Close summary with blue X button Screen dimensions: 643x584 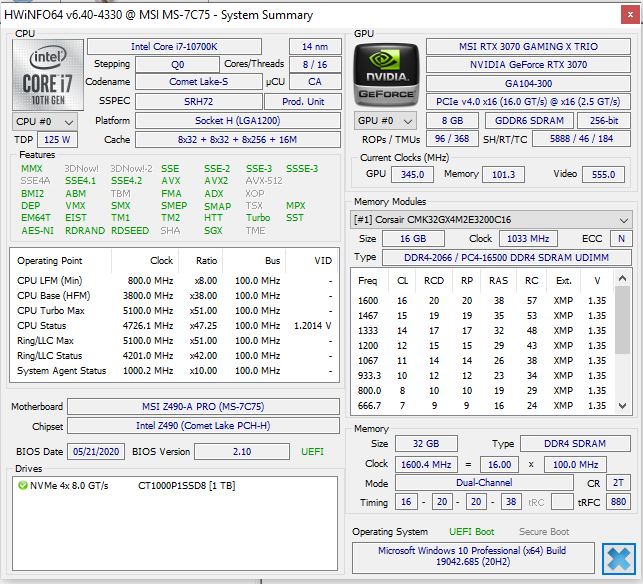coord(619,559)
